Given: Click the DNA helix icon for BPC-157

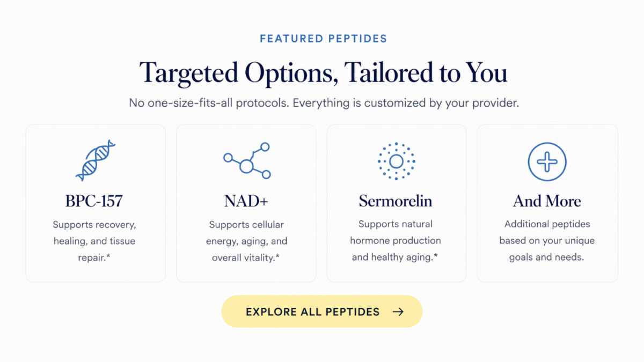Looking at the screenshot, I should 96,160.
